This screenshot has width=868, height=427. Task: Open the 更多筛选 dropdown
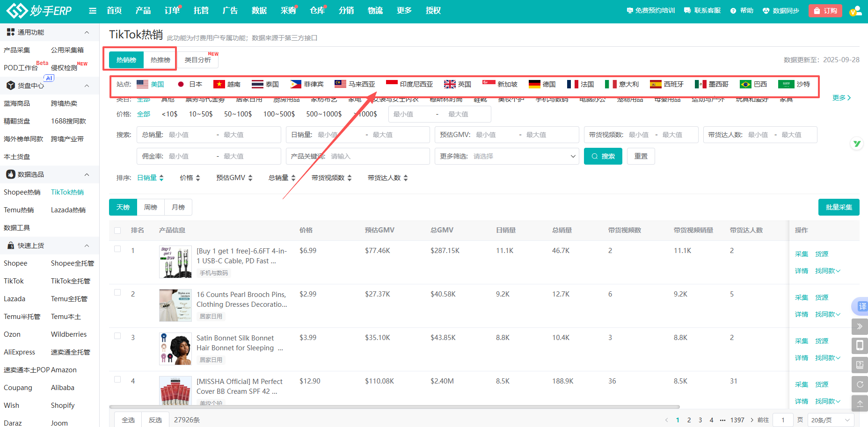[507, 156]
